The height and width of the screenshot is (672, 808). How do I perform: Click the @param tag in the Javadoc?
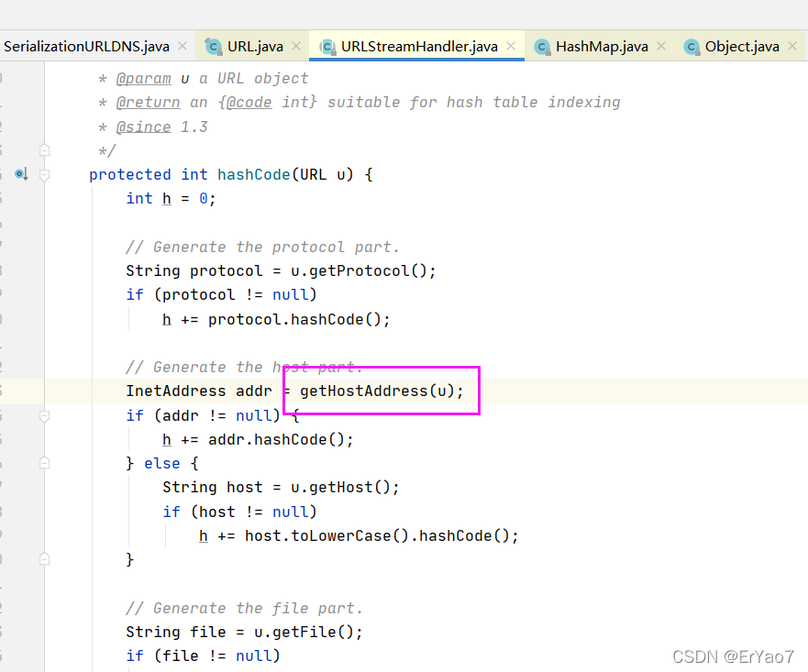click(147, 78)
